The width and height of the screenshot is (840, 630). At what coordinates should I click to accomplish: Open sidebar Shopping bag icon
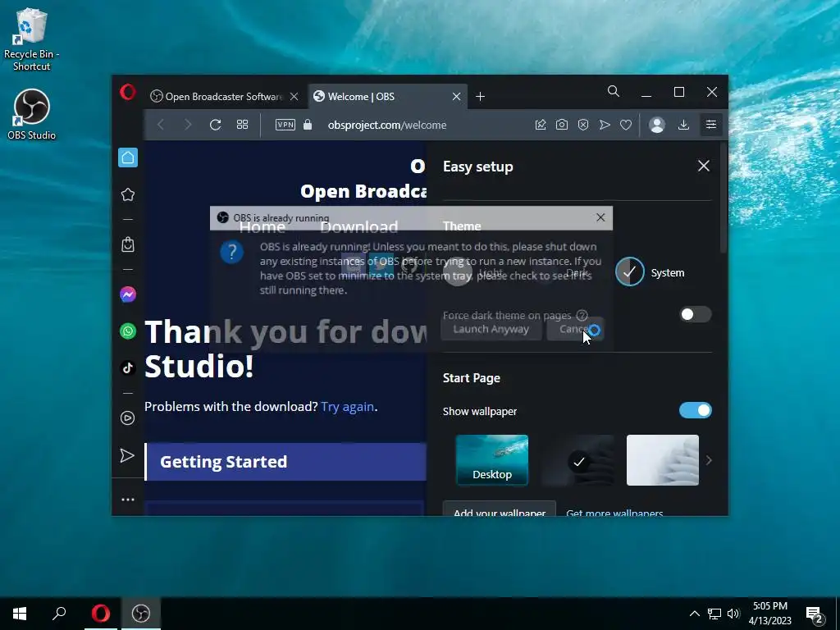[128, 244]
